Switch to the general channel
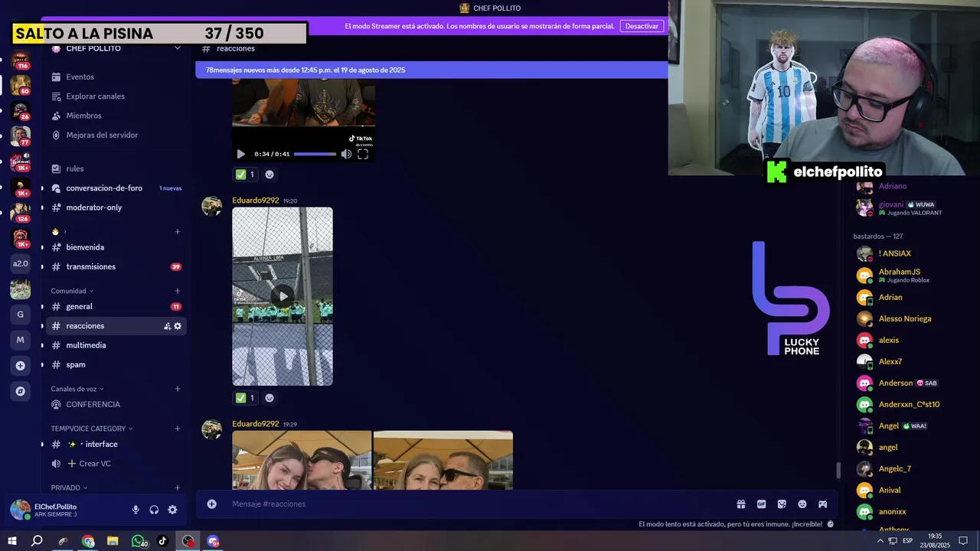Viewport: 980px width, 551px height. click(x=116, y=307)
